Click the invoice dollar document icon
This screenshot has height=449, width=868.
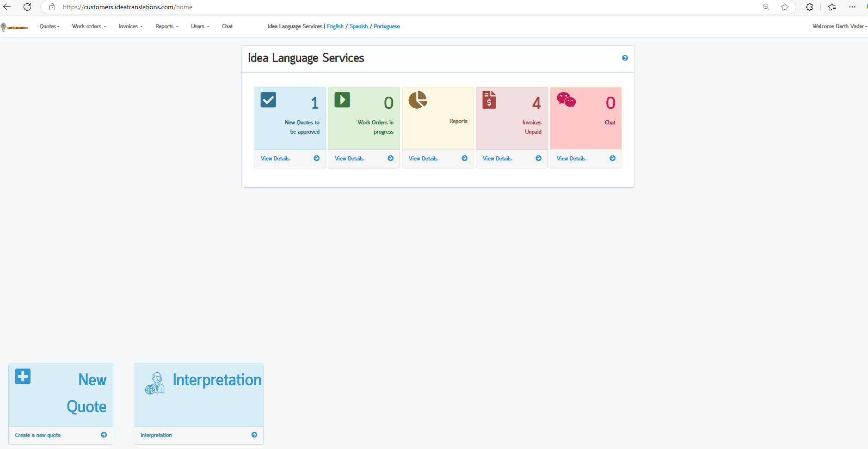pyautogui.click(x=489, y=100)
